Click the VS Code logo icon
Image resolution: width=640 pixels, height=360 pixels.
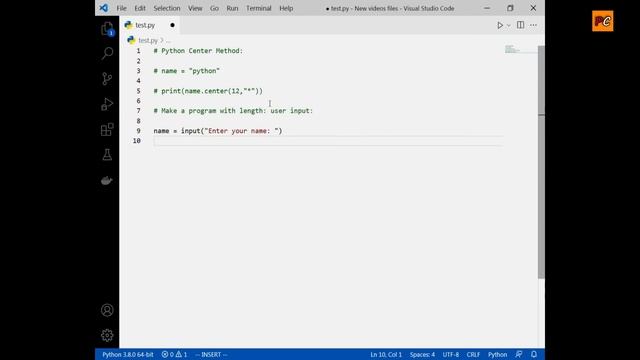(x=104, y=8)
